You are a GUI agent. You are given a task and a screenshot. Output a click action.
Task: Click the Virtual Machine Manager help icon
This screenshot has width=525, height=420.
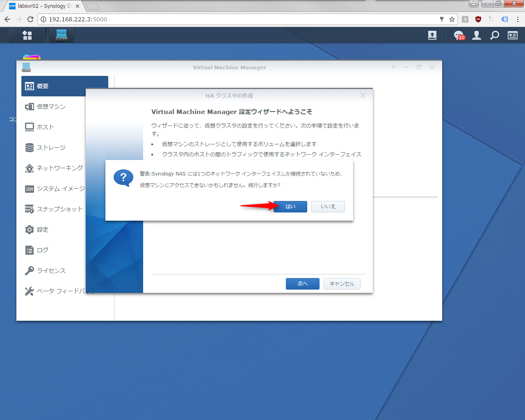(x=393, y=67)
